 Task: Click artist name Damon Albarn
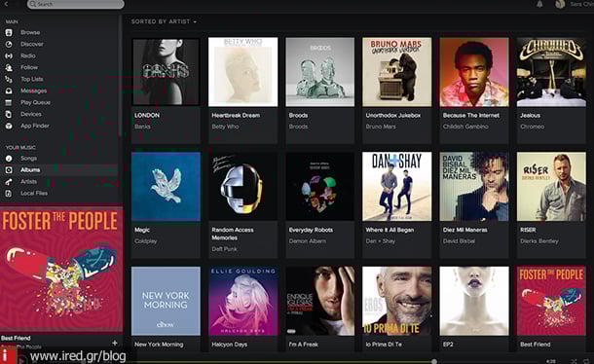tap(308, 241)
